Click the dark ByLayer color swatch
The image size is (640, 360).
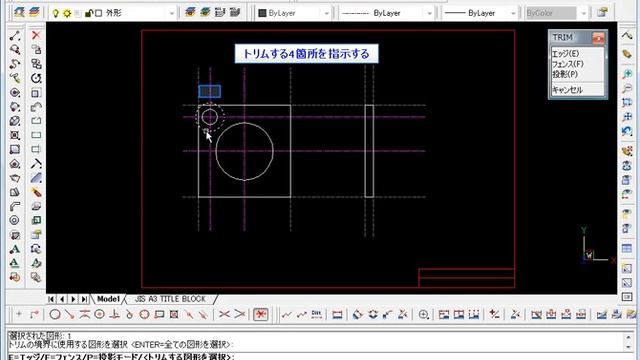262,13
